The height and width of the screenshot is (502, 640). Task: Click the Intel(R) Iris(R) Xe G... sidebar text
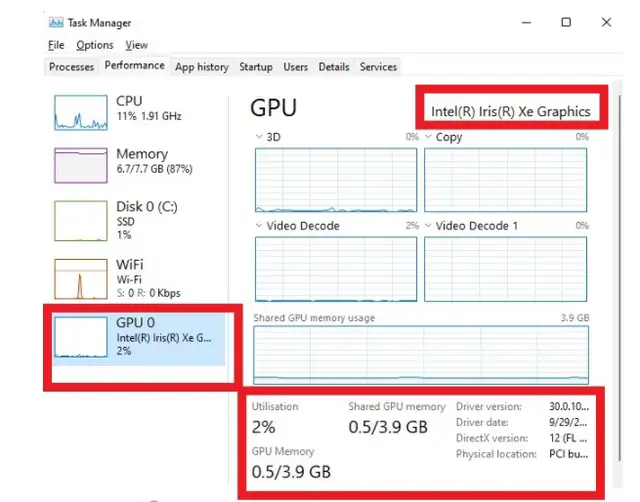click(x=164, y=338)
